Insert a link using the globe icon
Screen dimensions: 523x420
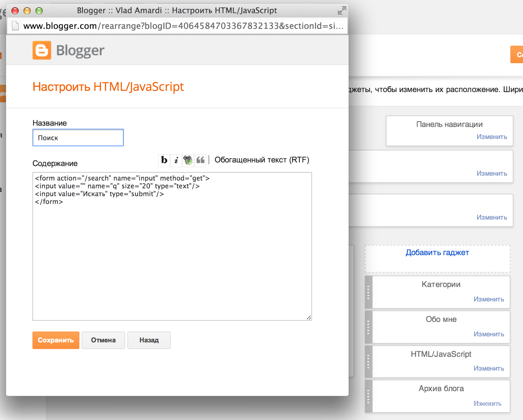188,160
